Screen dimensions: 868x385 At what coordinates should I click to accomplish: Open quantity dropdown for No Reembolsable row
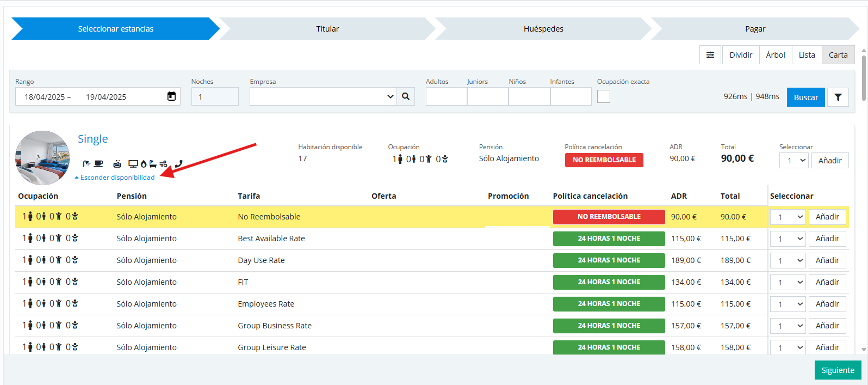[788, 217]
